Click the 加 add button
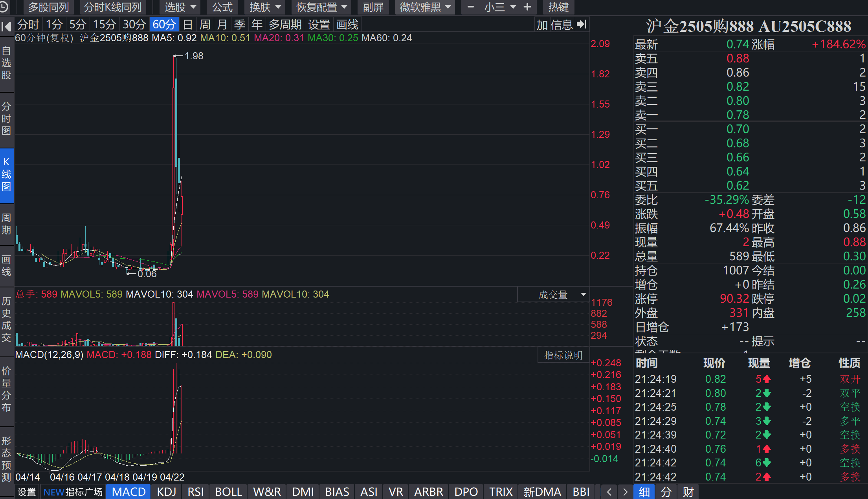868x499 pixels. (x=542, y=25)
